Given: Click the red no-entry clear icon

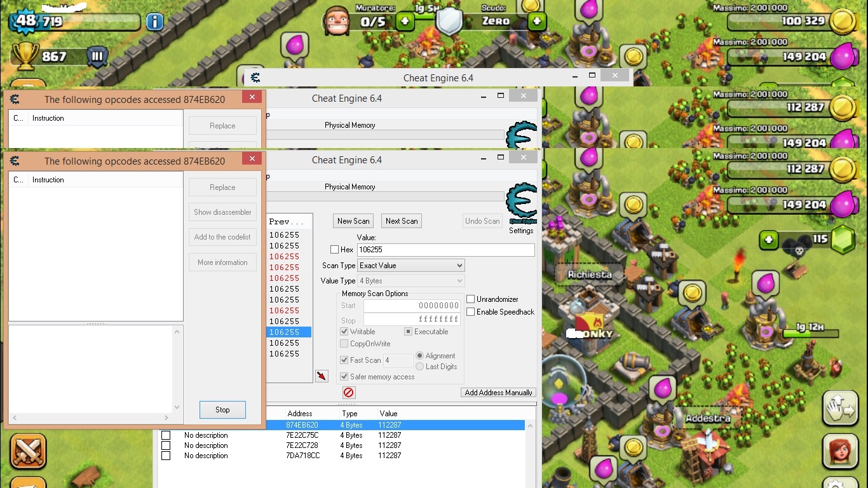Looking at the screenshot, I should pos(348,392).
